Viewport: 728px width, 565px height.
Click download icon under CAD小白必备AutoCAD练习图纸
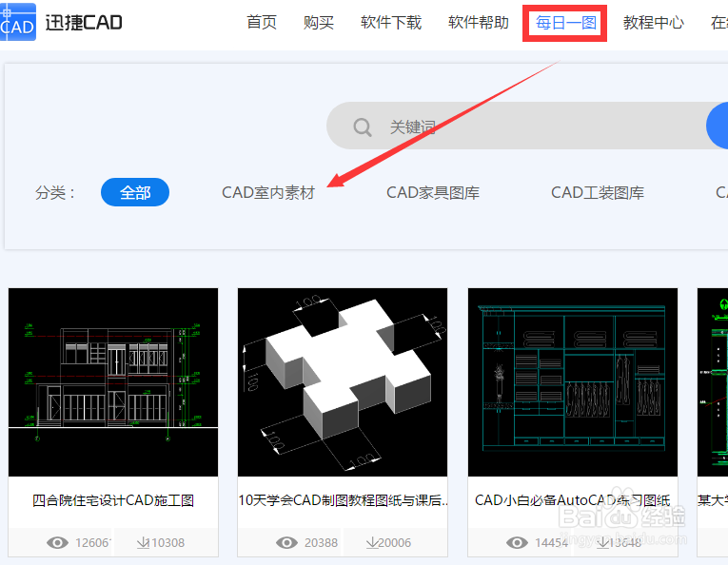click(602, 542)
